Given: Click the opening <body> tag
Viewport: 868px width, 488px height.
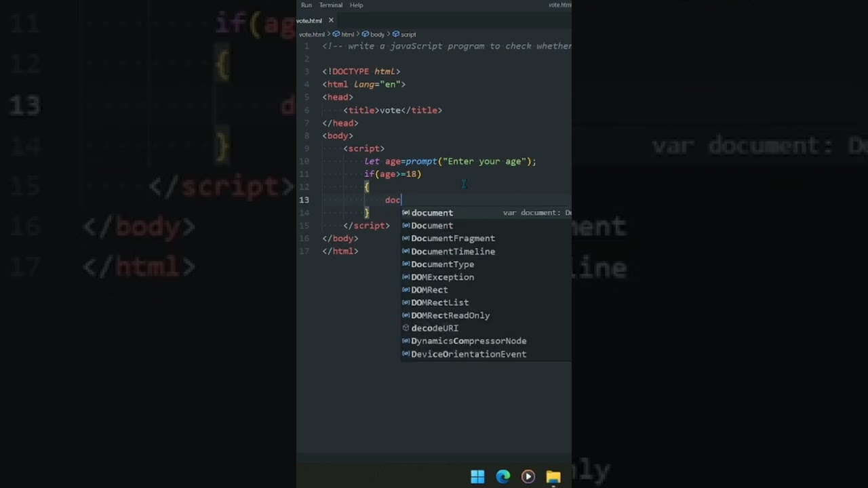Looking at the screenshot, I should tap(338, 136).
